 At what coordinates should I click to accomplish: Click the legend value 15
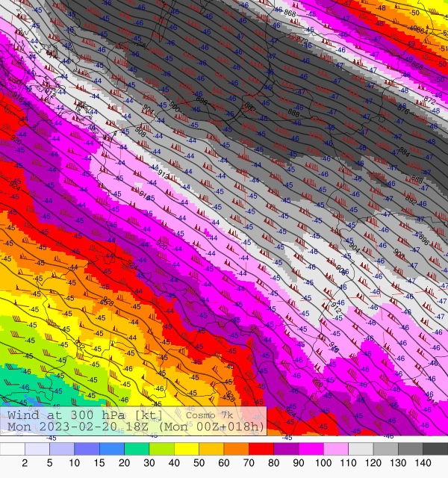(99, 463)
